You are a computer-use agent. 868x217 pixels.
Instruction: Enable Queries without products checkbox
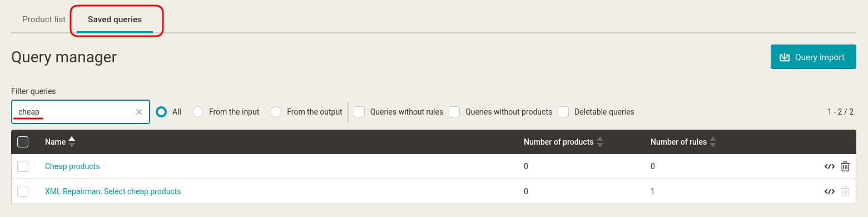(454, 112)
